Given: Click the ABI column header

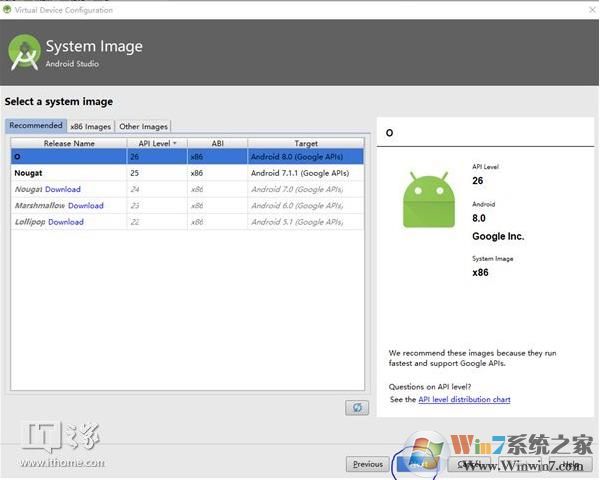Looking at the screenshot, I should (x=216, y=143).
